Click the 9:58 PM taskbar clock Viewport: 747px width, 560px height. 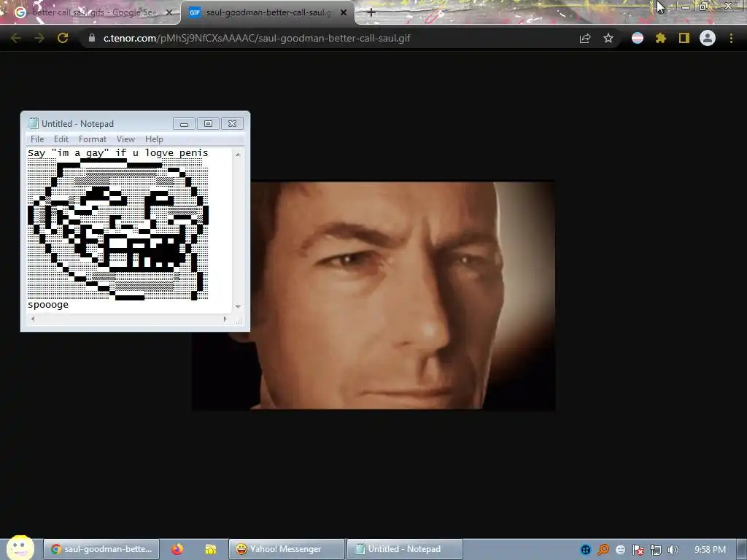[x=710, y=550]
